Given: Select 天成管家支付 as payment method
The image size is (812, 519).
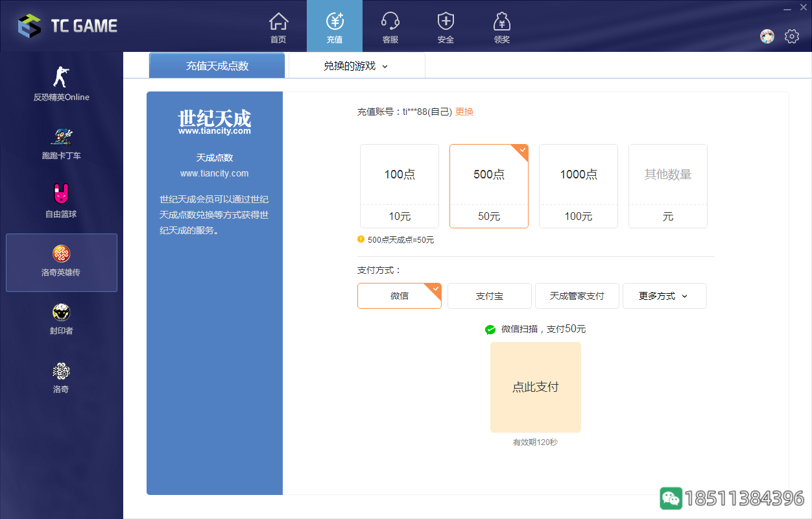Looking at the screenshot, I should pos(576,295).
